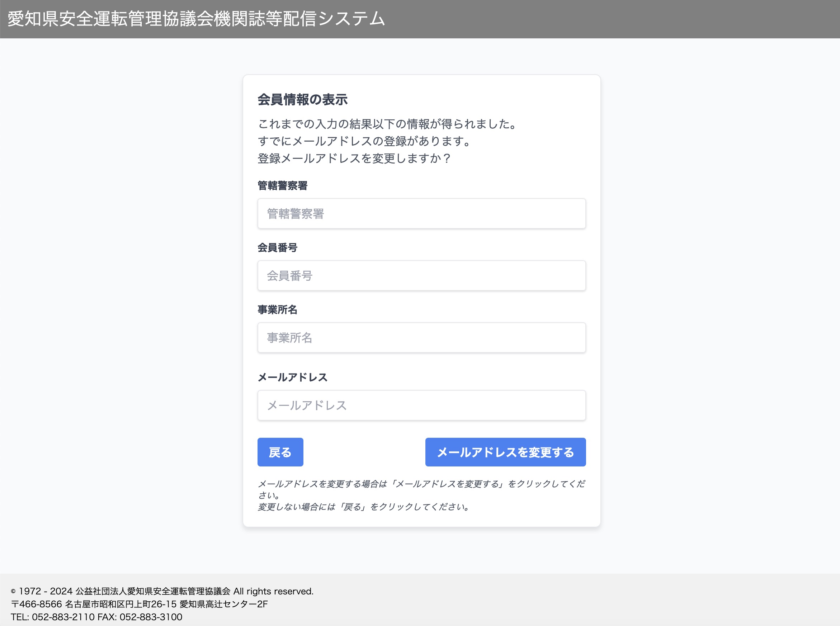Click the italic note about changing the address
Image resolution: width=840 pixels, height=626 pixels.
coord(421,484)
